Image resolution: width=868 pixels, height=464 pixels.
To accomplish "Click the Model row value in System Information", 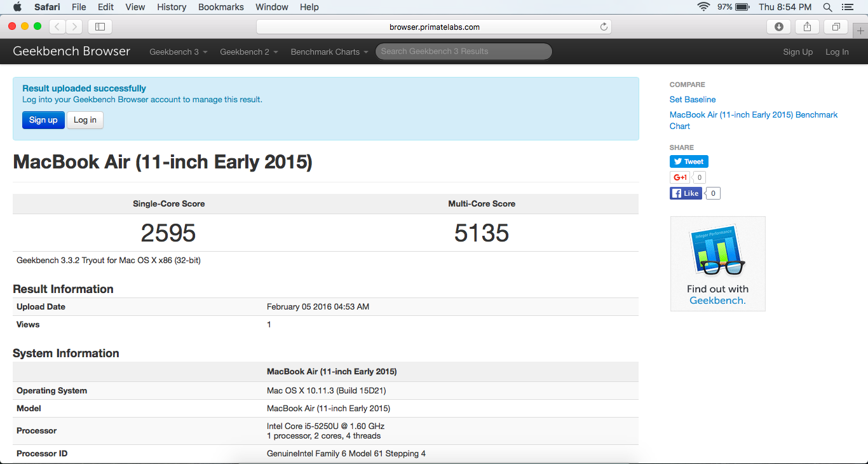I will click(329, 408).
